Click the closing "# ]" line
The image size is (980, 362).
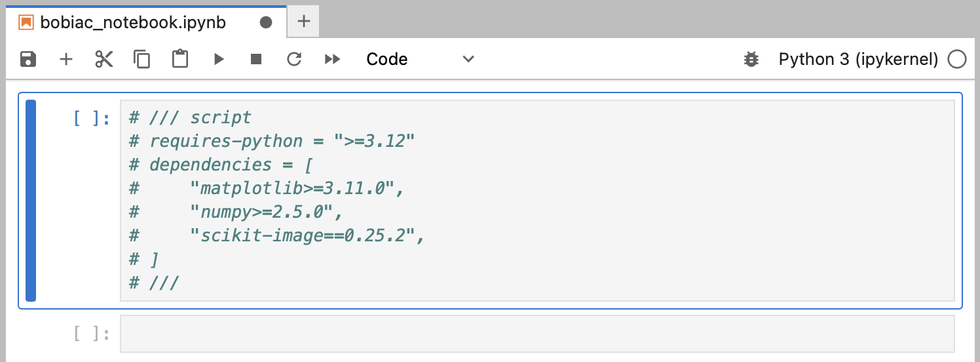coord(143,259)
